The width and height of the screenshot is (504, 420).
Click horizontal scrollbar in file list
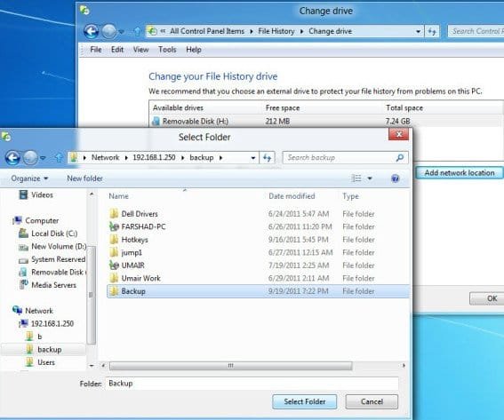(230, 366)
